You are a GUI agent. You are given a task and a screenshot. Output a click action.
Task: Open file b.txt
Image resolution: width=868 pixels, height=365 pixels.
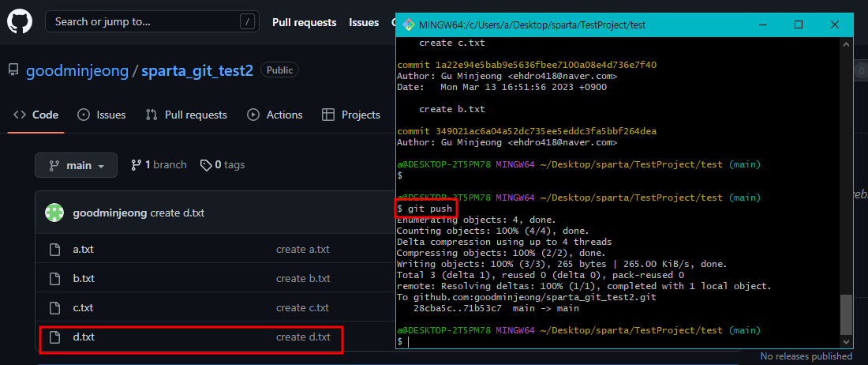click(x=84, y=278)
